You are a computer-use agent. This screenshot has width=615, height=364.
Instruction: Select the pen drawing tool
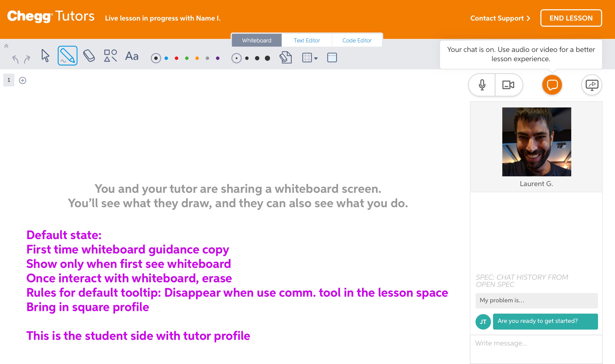pos(67,56)
